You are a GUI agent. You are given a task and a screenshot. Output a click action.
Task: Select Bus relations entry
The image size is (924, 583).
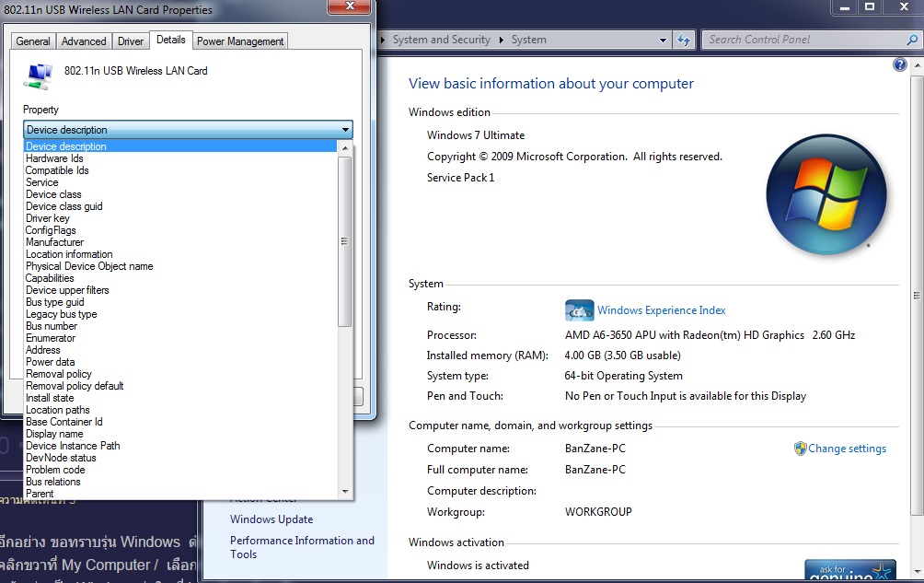(x=180, y=482)
